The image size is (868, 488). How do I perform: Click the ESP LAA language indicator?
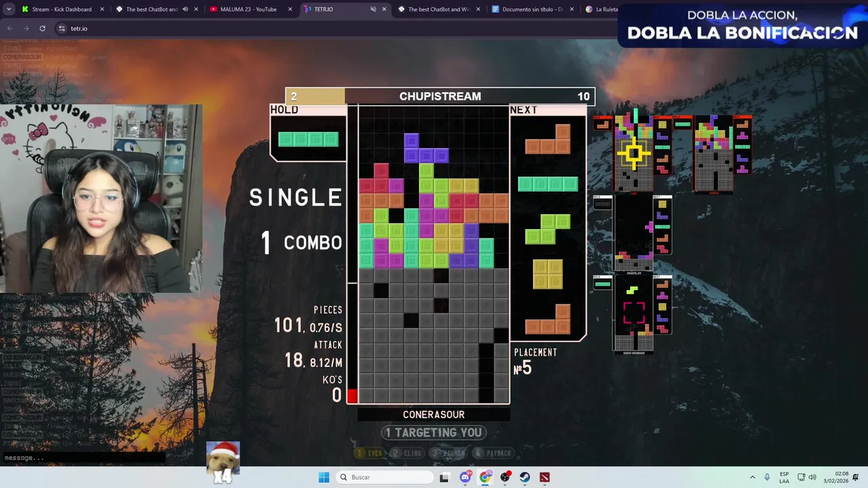[784, 477]
